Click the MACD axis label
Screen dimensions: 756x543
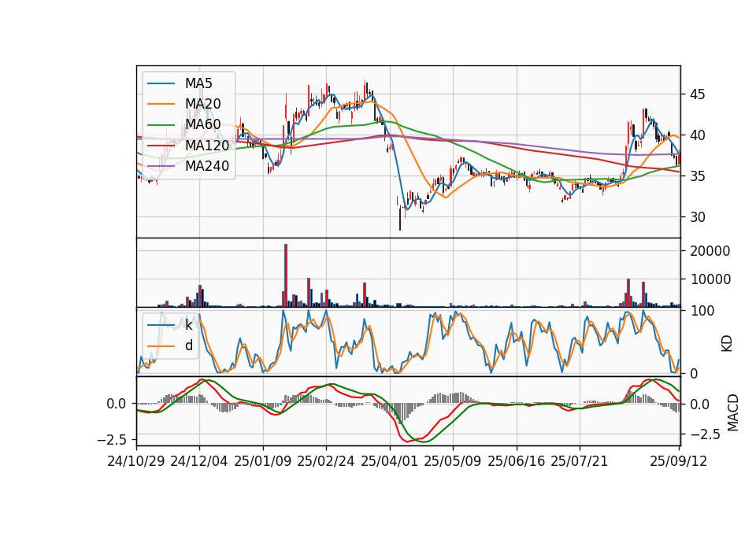point(733,412)
